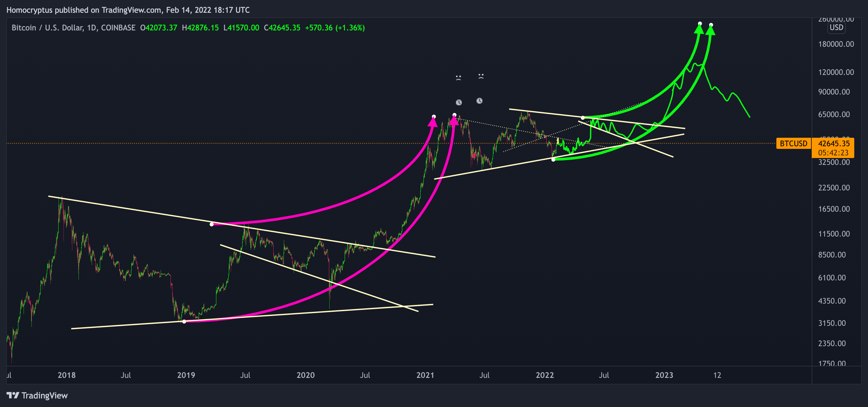Click the countdown timer 05:42:23

click(x=833, y=152)
